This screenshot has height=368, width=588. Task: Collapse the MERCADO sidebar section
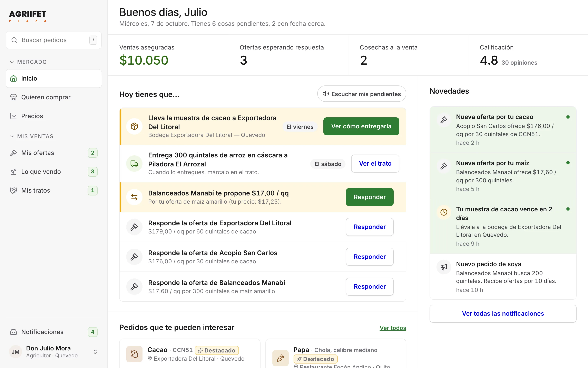pyautogui.click(x=28, y=62)
